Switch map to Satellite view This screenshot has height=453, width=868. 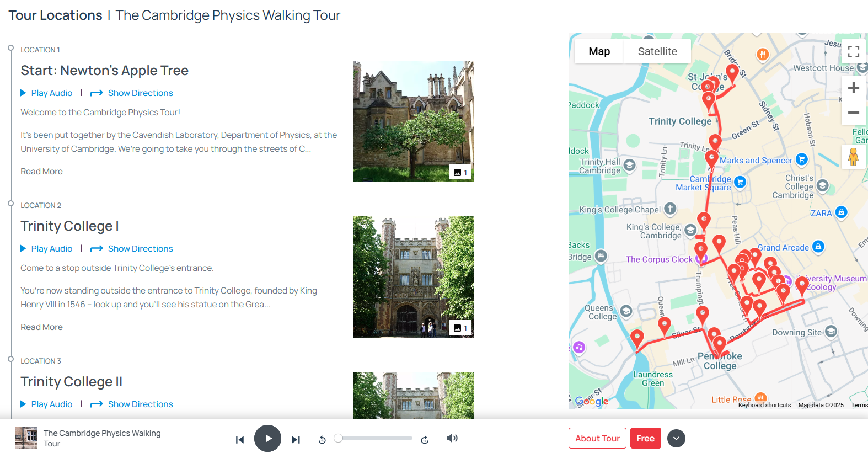click(657, 51)
